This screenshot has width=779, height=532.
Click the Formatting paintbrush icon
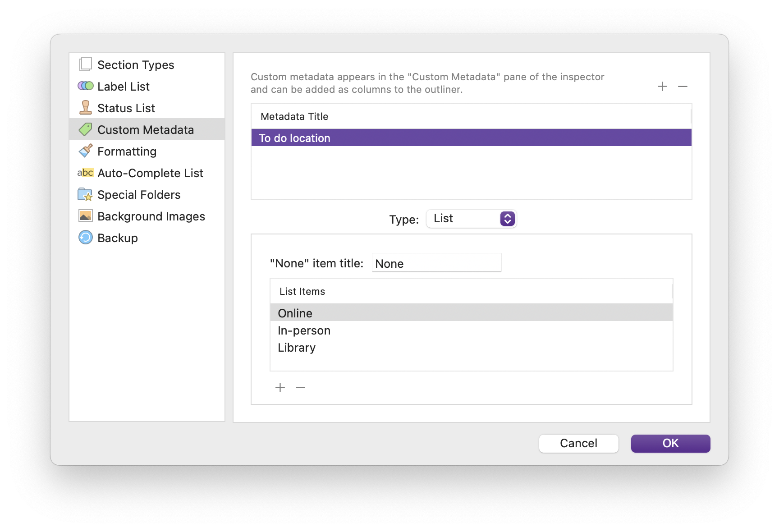click(85, 151)
